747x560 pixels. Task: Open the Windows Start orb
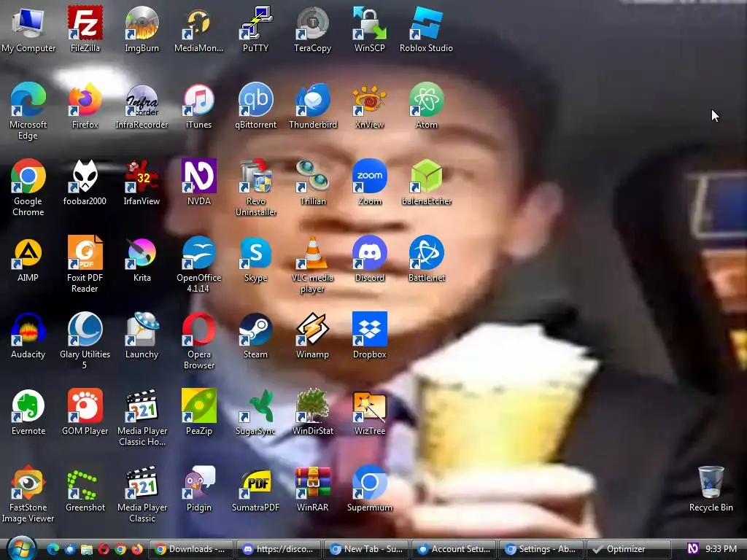[x=21, y=548]
